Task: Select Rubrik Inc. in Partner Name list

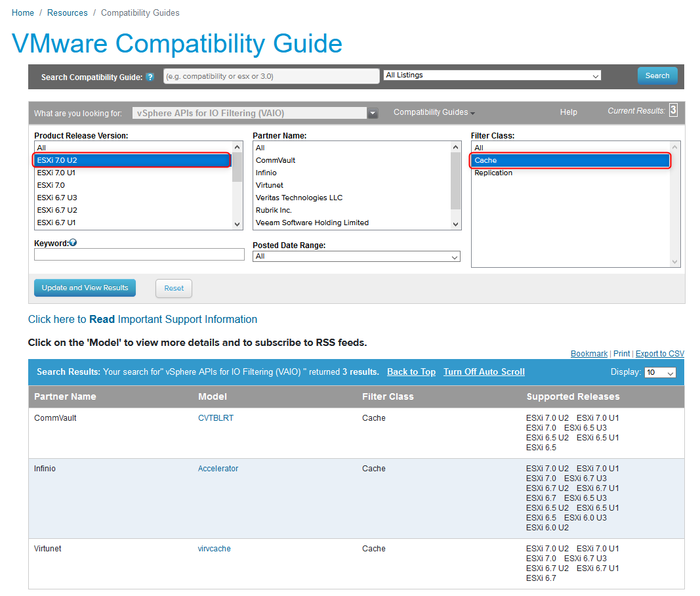Action: click(x=352, y=211)
